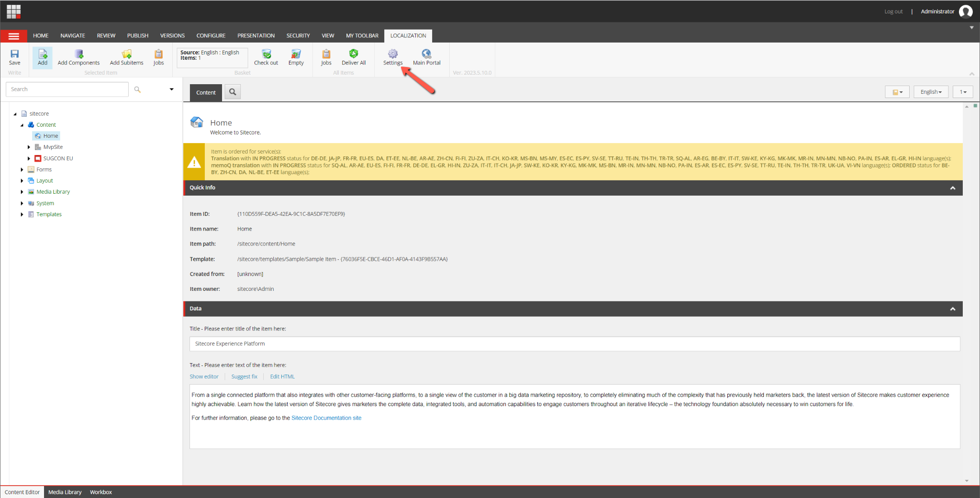Select Home item in content tree
Viewport: 980px width, 498px height.
click(46, 136)
